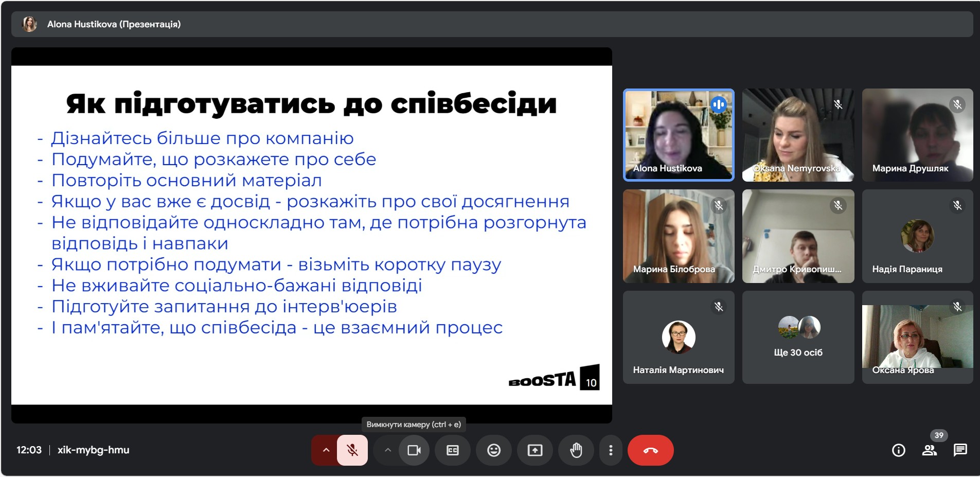Click Наталія Мартинович's round avatar
The image size is (980, 477).
679,337
